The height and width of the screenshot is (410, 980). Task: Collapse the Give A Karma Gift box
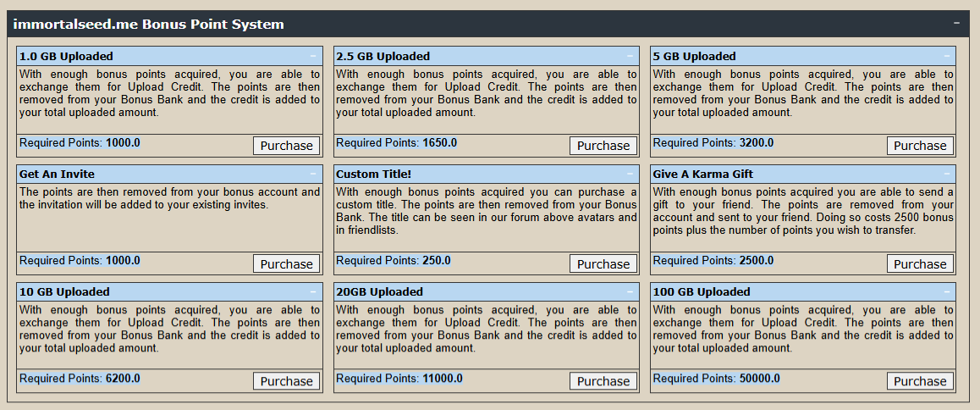[947, 174]
